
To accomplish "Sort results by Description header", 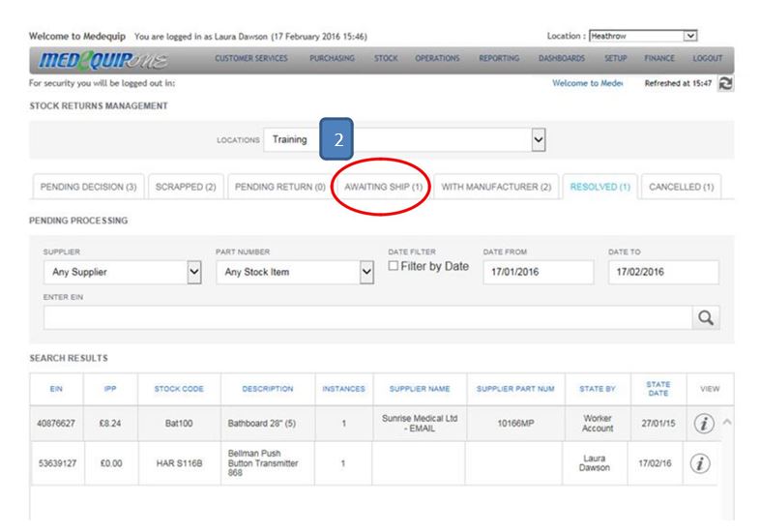I will [268, 389].
